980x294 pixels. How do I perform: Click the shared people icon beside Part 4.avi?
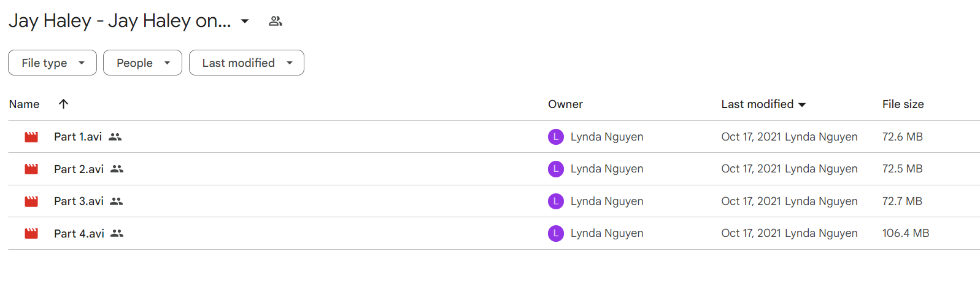[x=117, y=233]
